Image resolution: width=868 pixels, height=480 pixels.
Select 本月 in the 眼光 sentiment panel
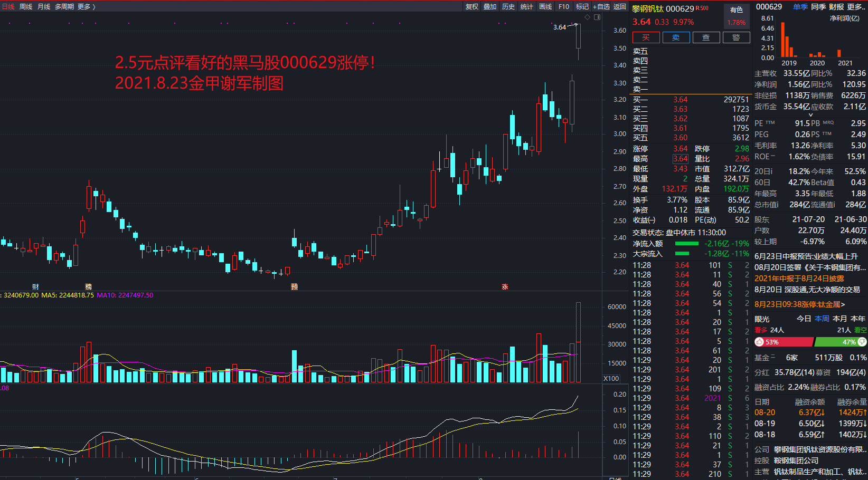coord(839,319)
